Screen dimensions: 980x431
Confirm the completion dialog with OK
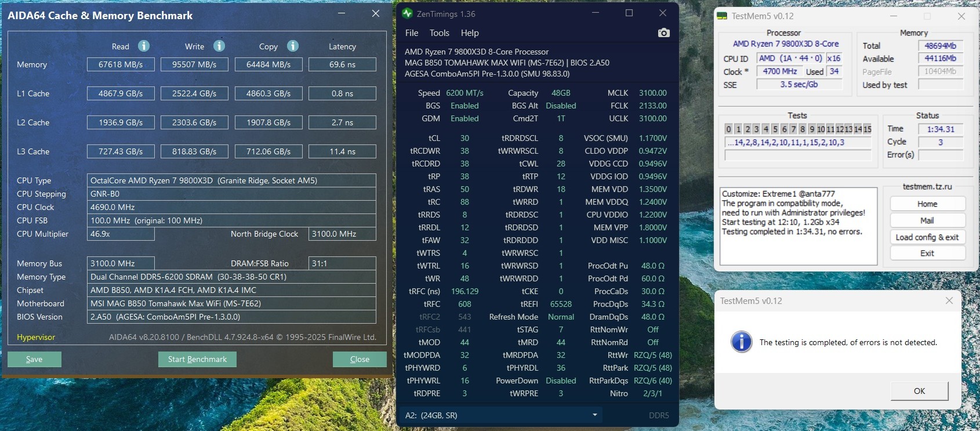pos(920,391)
